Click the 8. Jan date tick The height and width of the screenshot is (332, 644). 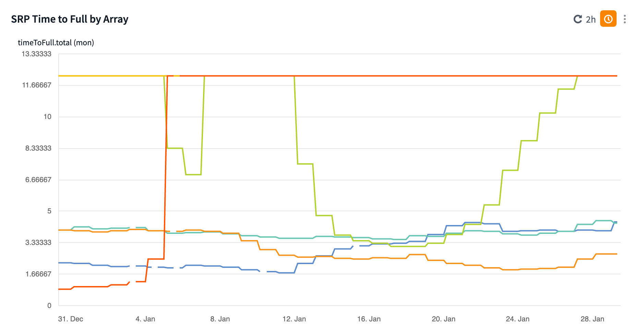click(220, 319)
